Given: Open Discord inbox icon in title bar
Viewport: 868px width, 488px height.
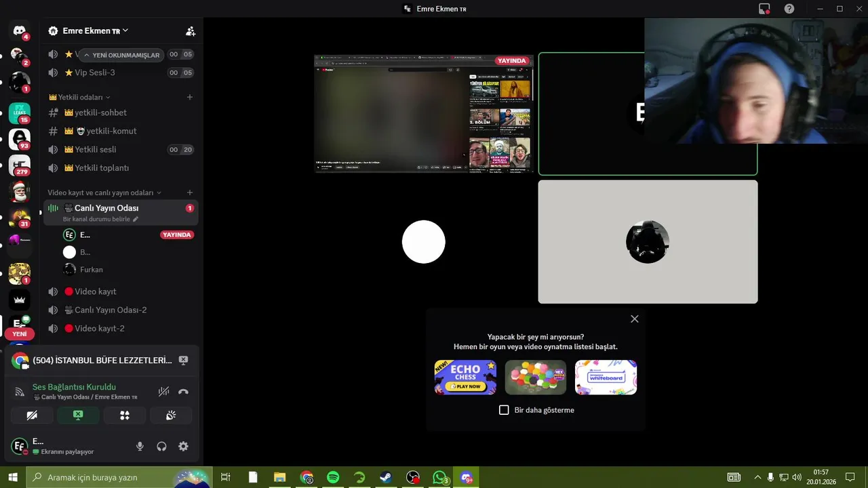Looking at the screenshot, I should pyautogui.click(x=764, y=9).
